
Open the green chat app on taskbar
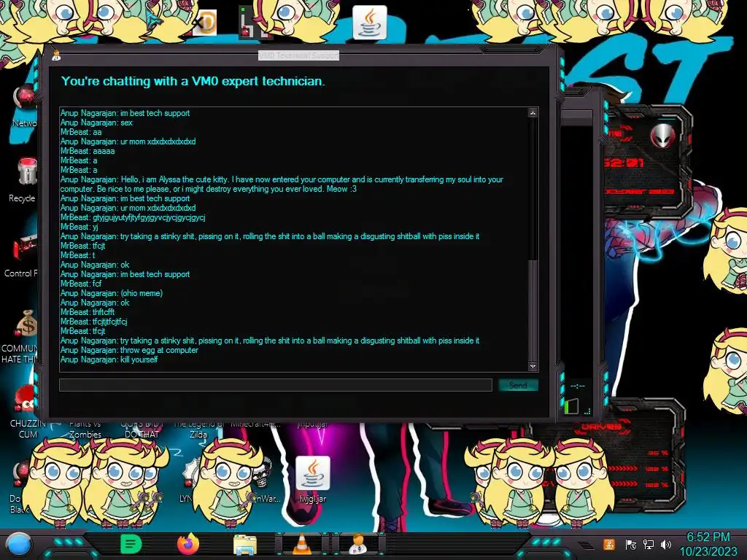(131, 544)
